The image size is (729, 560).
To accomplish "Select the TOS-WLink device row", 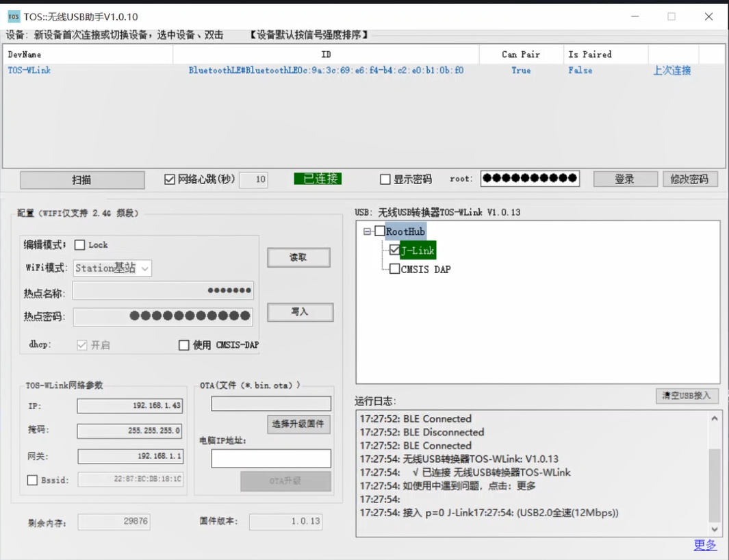I will [x=363, y=71].
